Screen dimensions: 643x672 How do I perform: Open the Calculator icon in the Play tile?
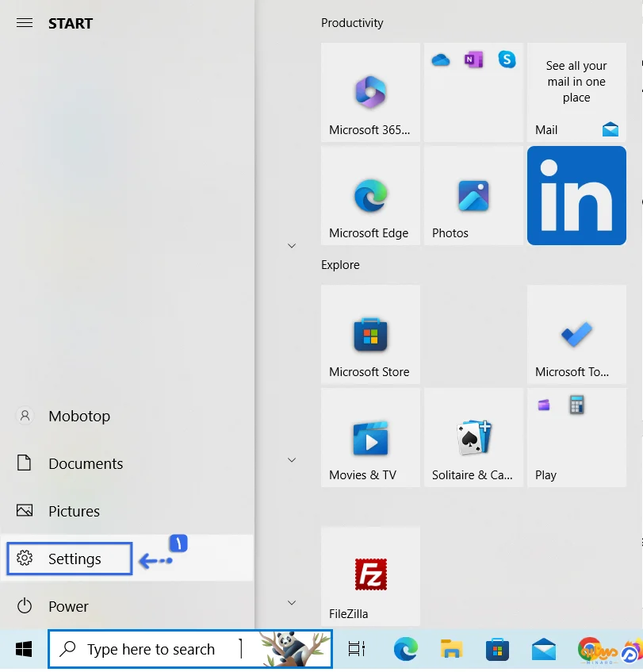coord(576,405)
